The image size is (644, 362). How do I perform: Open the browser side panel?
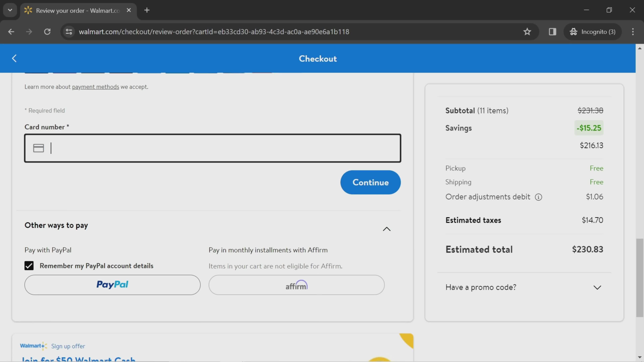click(552, 32)
